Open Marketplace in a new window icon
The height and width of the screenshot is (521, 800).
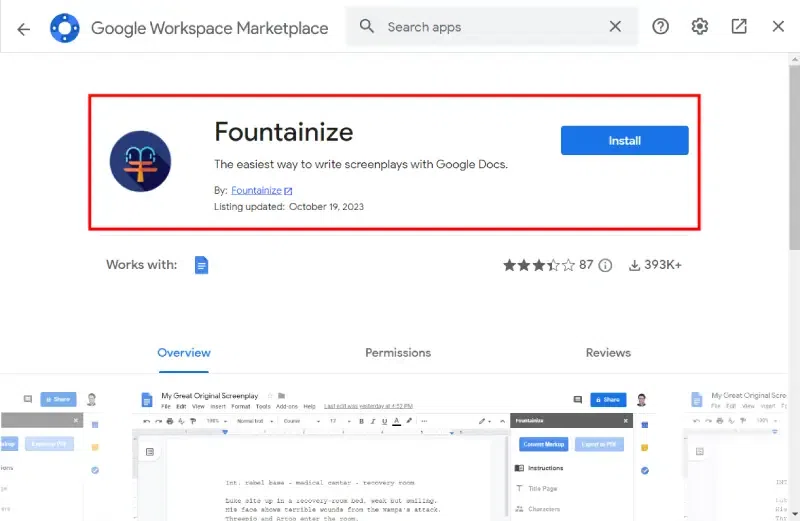pyautogui.click(x=739, y=26)
